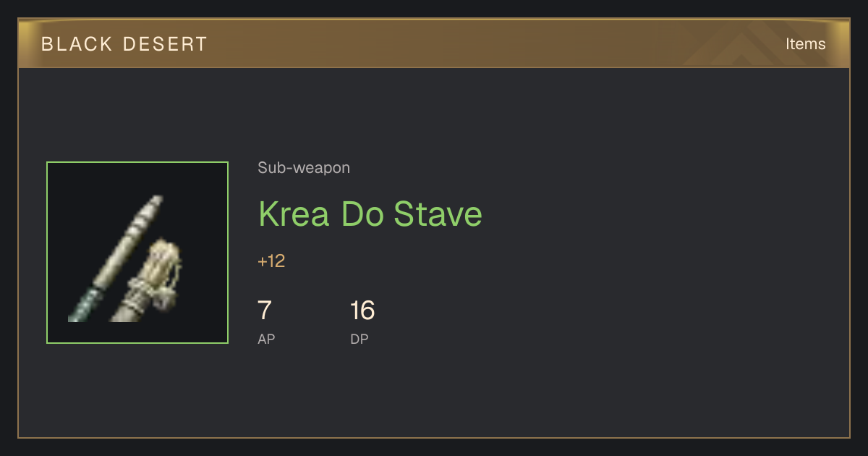Click the AP value 7

tap(265, 311)
